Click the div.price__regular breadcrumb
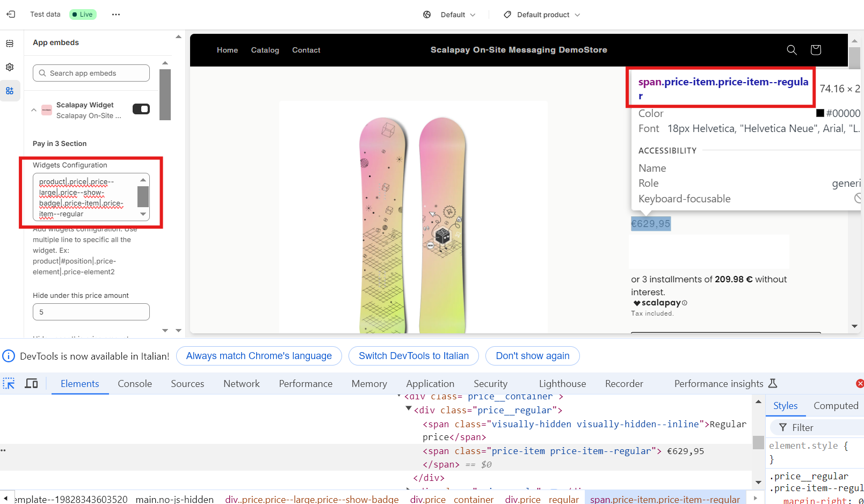The image size is (864, 504). [x=542, y=499]
